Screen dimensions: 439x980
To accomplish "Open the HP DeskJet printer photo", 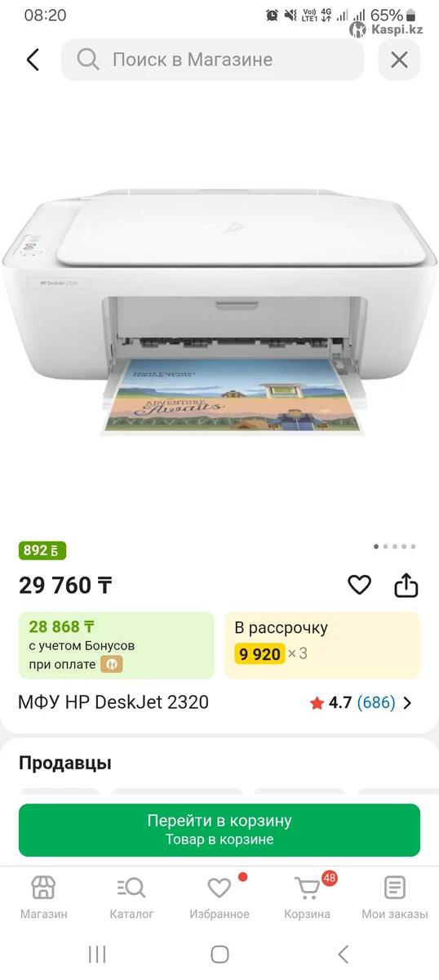I will coord(219,314).
